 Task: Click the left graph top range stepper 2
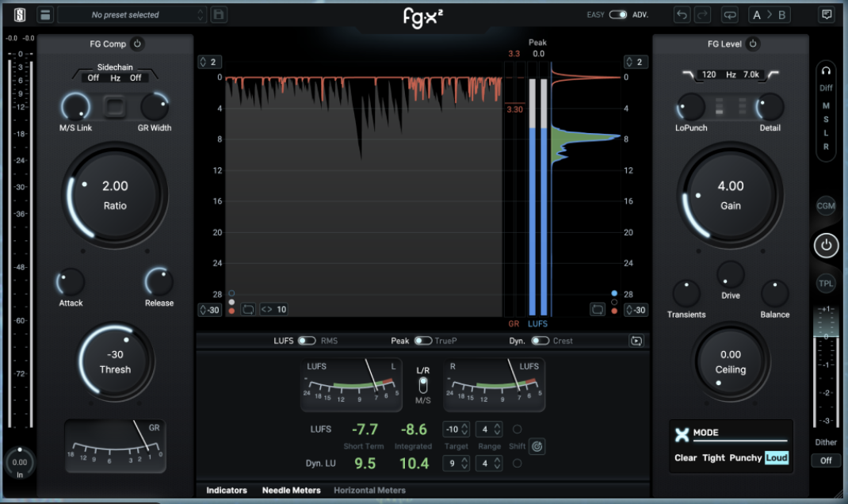[210, 62]
